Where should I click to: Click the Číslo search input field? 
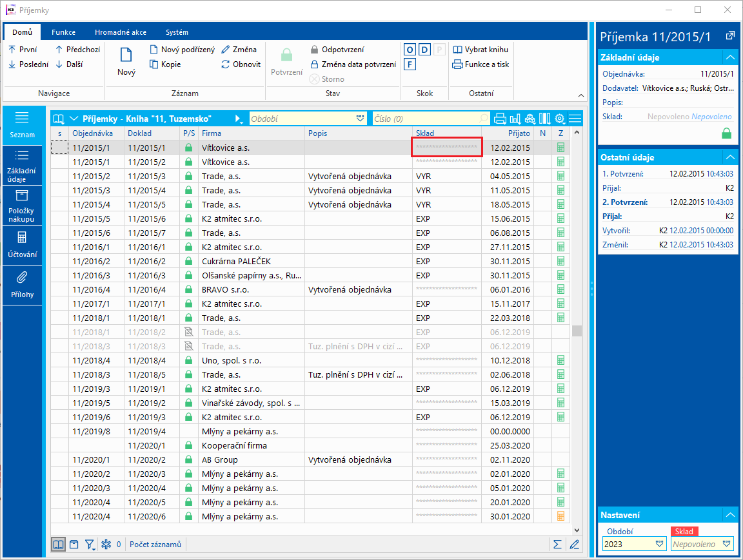426,119
